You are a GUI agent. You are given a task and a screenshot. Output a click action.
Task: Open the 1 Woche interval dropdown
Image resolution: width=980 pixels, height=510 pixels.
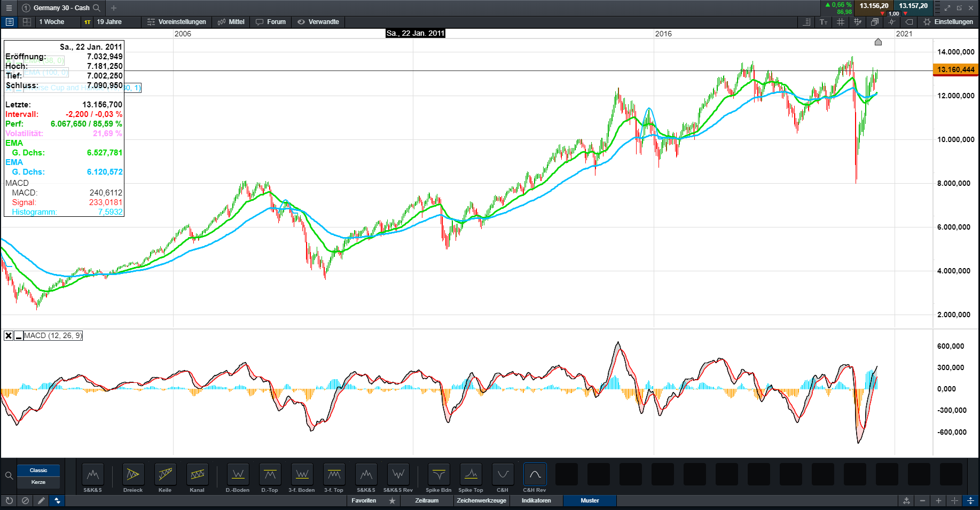tap(52, 22)
